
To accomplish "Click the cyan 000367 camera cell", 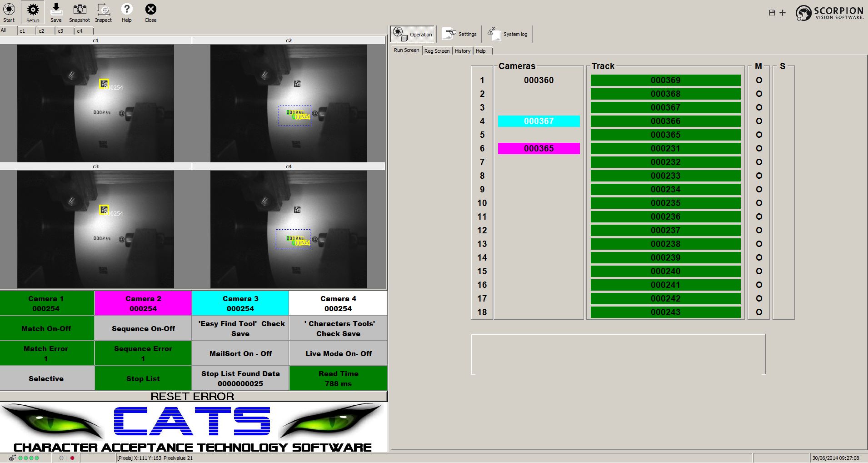I will (539, 121).
